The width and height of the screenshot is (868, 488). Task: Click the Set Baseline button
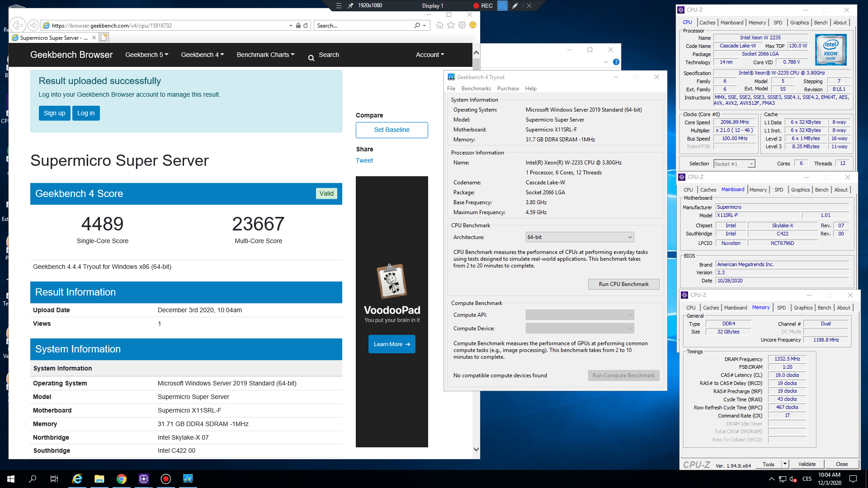tap(392, 130)
